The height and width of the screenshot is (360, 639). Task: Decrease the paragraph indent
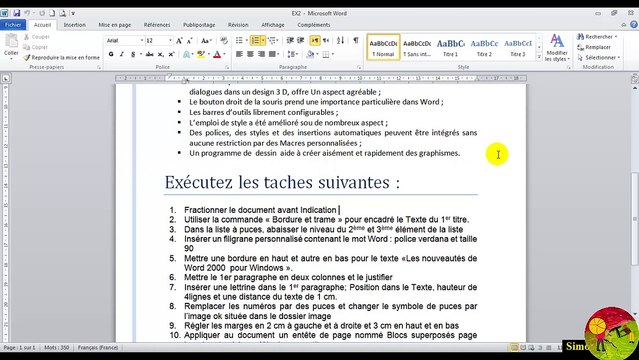point(290,40)
